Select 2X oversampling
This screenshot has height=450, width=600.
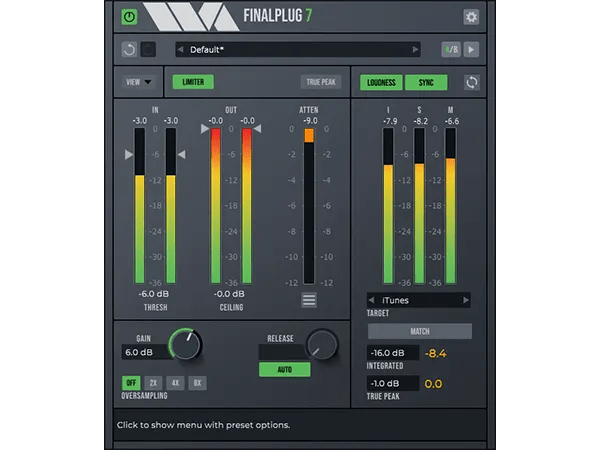153,383
